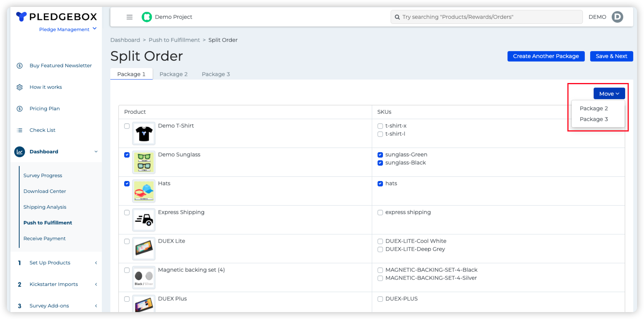
Task: Check the DUEX-LITE-Deep Grey SKU checkbox
Action: (x=380, y=249)
